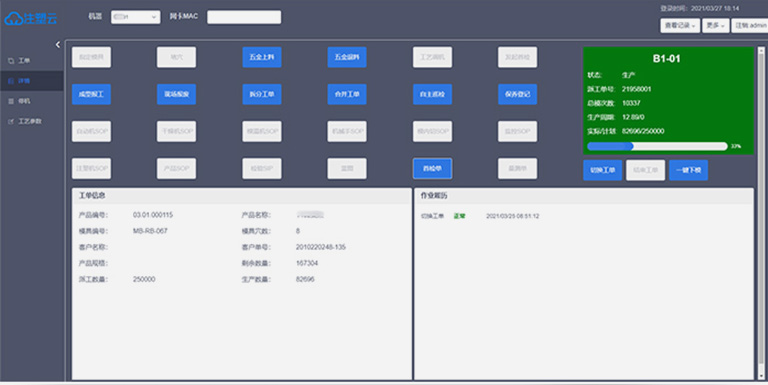The width and height of the screenshot is (768, 385).
Task: Click the 拆分工单 button
Action: coord(262,94)
